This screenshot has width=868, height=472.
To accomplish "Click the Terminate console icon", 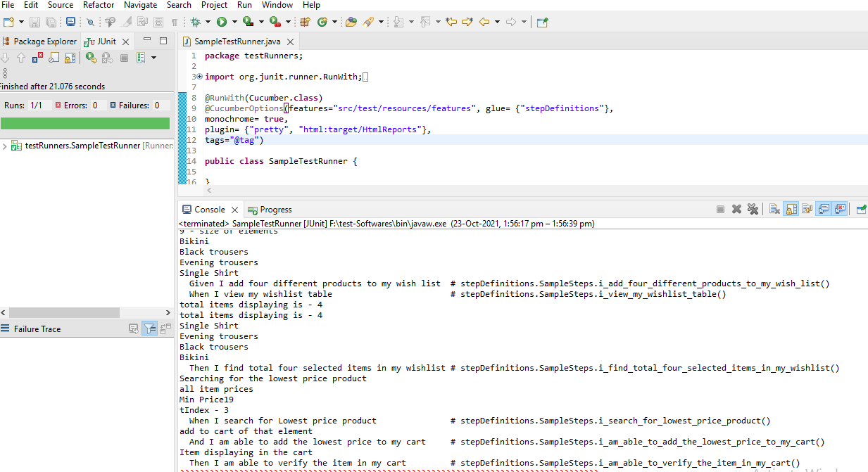I will [720, 209].
